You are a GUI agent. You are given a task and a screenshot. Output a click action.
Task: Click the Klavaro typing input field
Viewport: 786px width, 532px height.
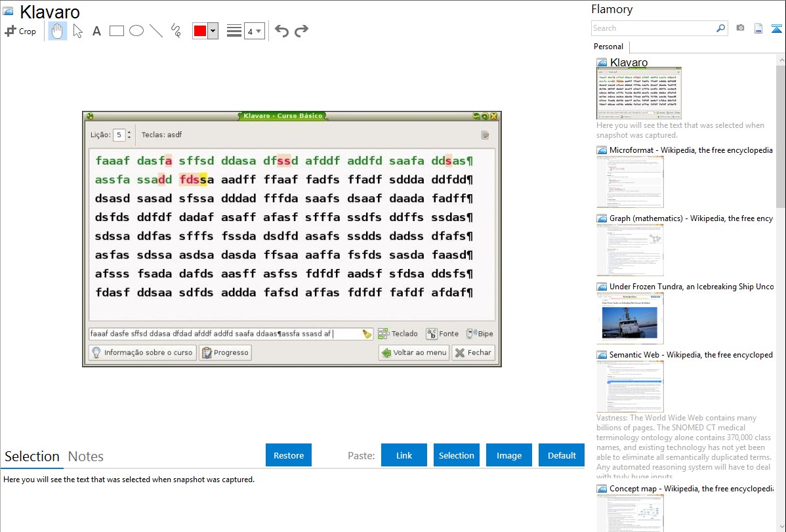(x=225, y=333)
